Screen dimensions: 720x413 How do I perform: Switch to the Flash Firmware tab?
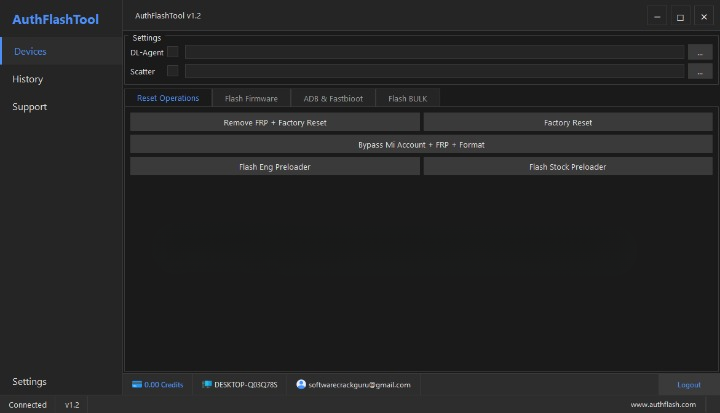pos(251,98)
